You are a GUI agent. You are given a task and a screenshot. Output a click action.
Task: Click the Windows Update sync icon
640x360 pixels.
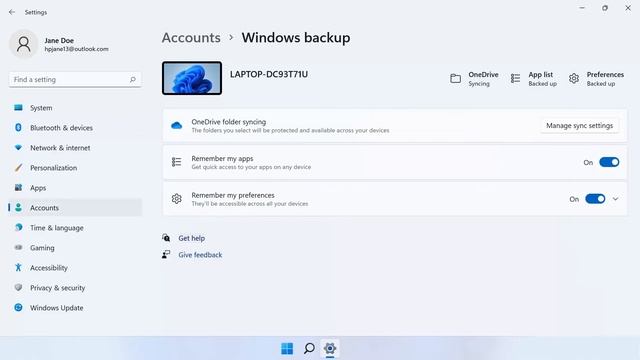tap(18, 307)
